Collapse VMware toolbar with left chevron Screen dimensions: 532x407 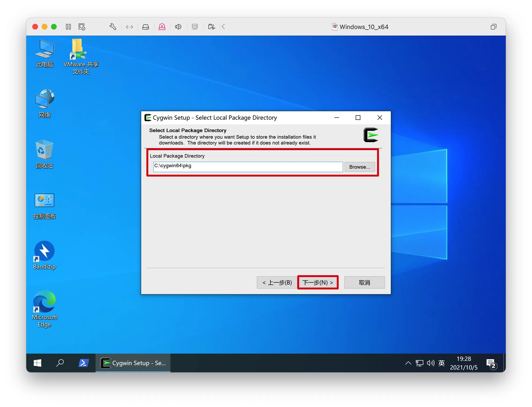point(223,27)
